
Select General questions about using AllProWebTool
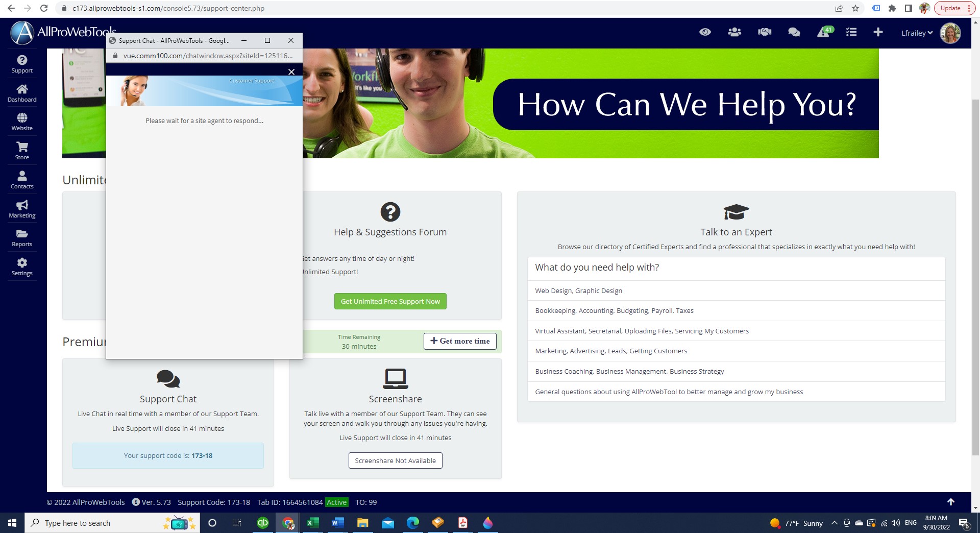(x=736, y=392)
